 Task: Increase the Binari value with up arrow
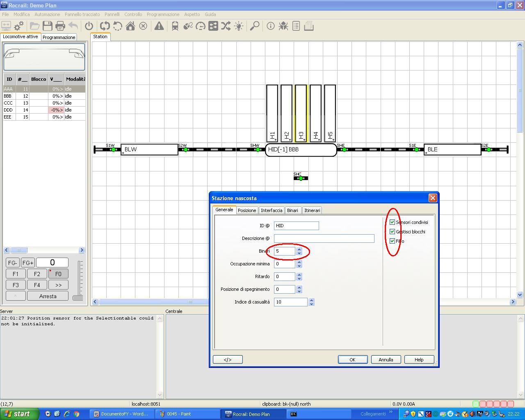pos(299,249)
